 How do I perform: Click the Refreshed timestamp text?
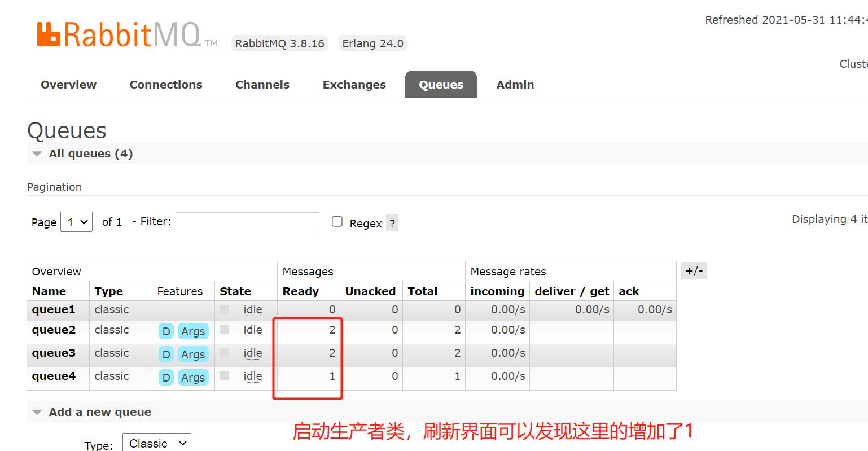click(x=786, y=20)
